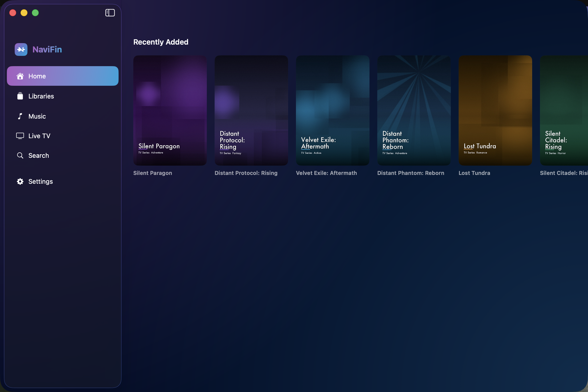Click the Search magnifier icon
588x392 pixels.
pos(20,156)
